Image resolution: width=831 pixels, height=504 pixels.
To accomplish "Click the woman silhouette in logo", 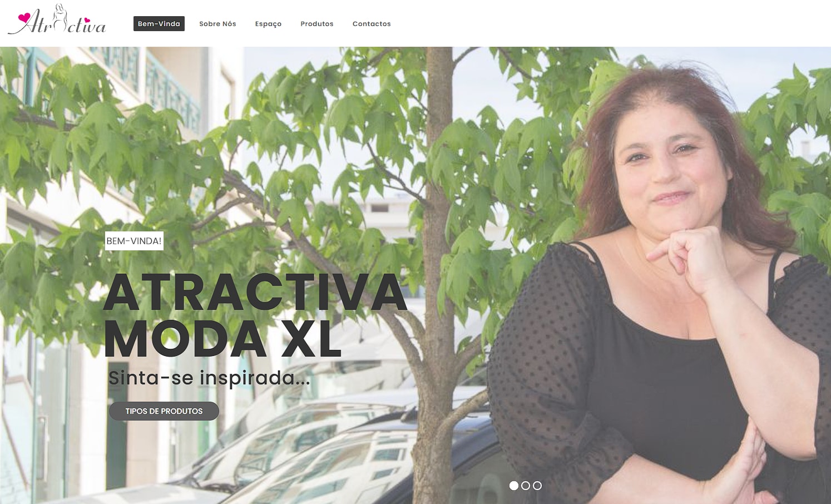I will coord(60,18).
